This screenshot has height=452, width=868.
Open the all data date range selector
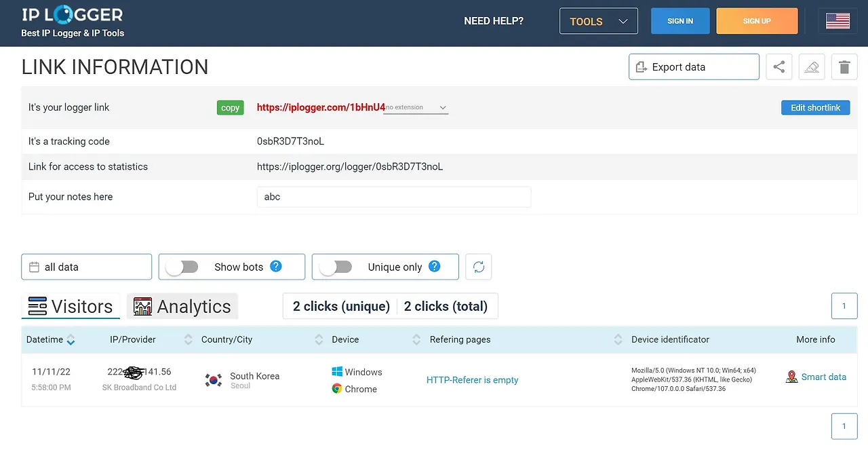[87, 267]
